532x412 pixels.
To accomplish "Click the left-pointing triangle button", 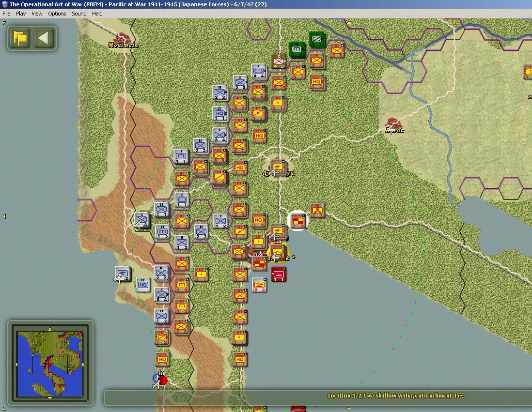I will point(44,38).
